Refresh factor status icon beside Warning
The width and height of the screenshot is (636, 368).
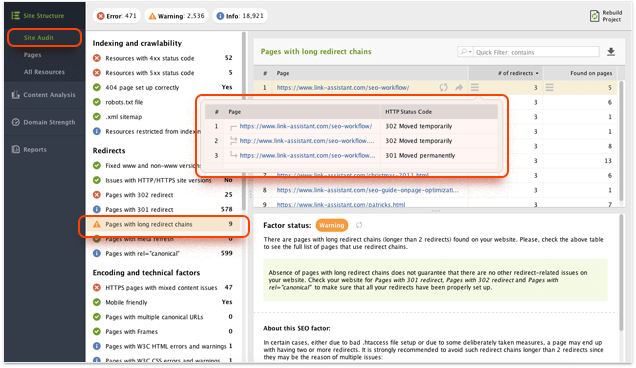coord(359,225)
